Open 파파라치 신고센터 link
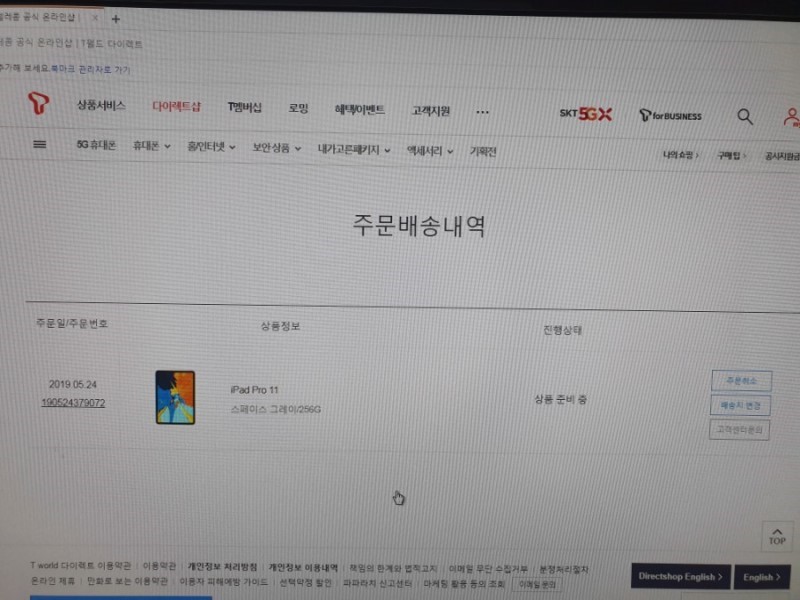 (x=377, y=583)
